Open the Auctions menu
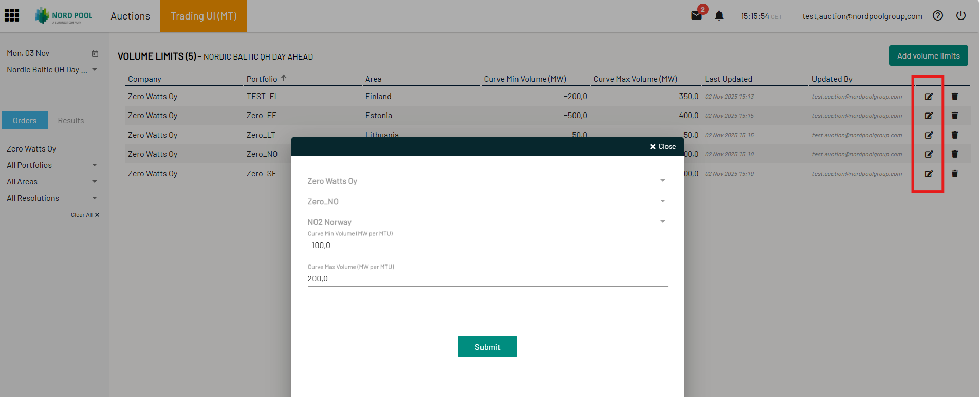Viewport: 980px width, 397px height. [131, 16]
